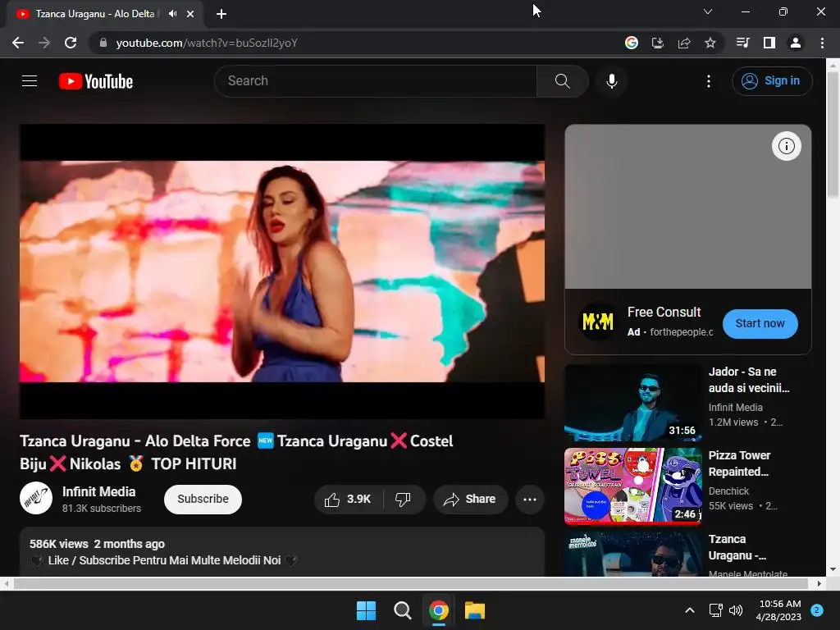Close the Tzanca Uraganu tab
Viewport: 840px width, 630px height.
point(190,14)
